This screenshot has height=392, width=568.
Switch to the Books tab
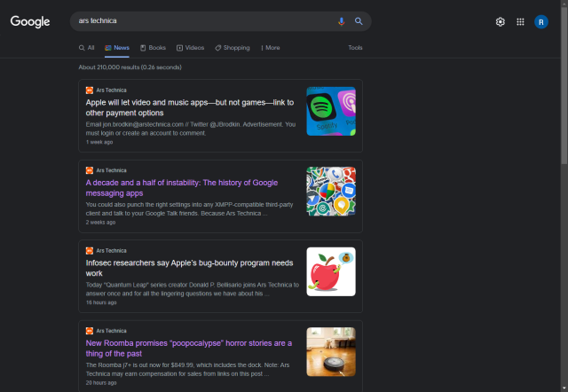click(x=153, y=48)
